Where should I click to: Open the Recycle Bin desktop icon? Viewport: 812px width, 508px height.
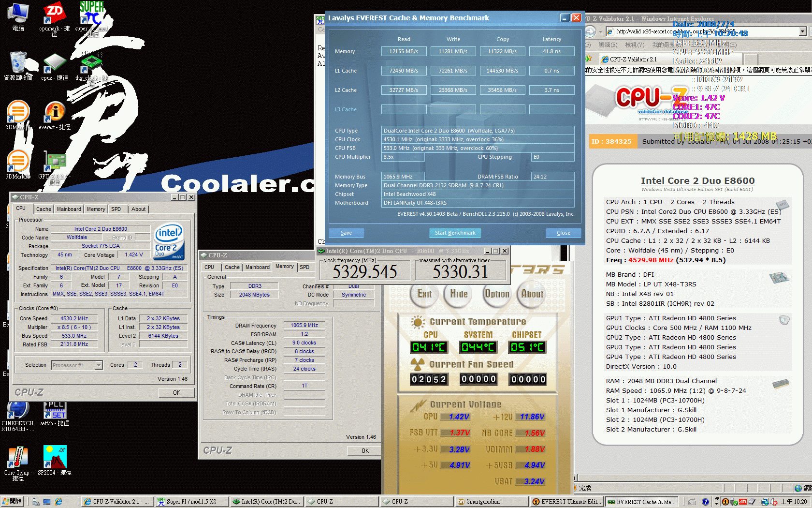pos(18,66)
